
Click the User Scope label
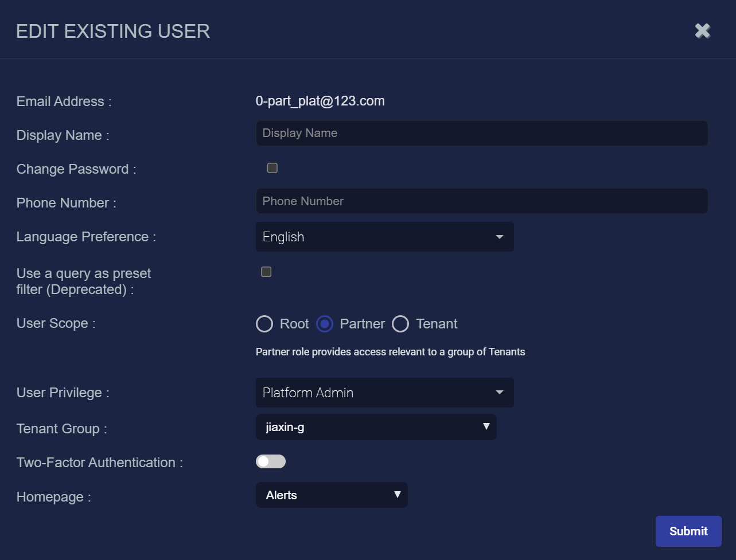click(x=56, y=323)
